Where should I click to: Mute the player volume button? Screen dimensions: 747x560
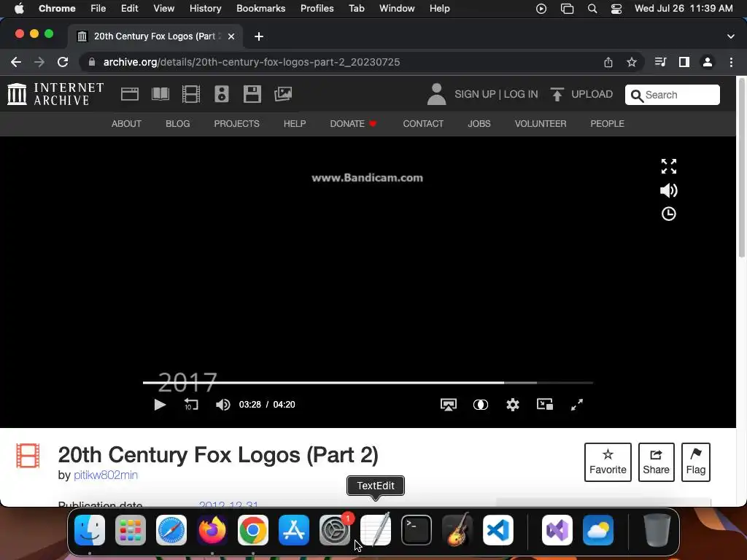coord(222,405)
